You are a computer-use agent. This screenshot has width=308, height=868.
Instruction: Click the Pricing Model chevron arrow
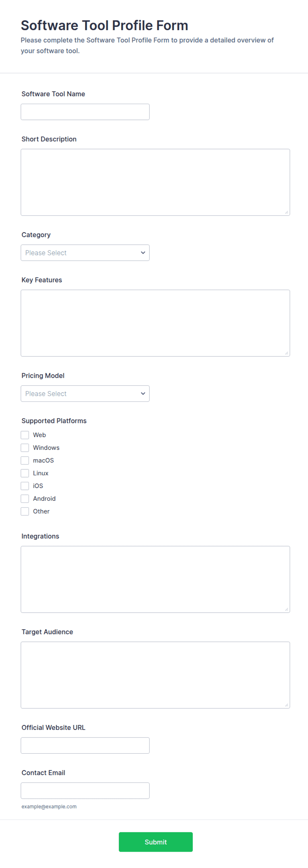tap(143, 393)
